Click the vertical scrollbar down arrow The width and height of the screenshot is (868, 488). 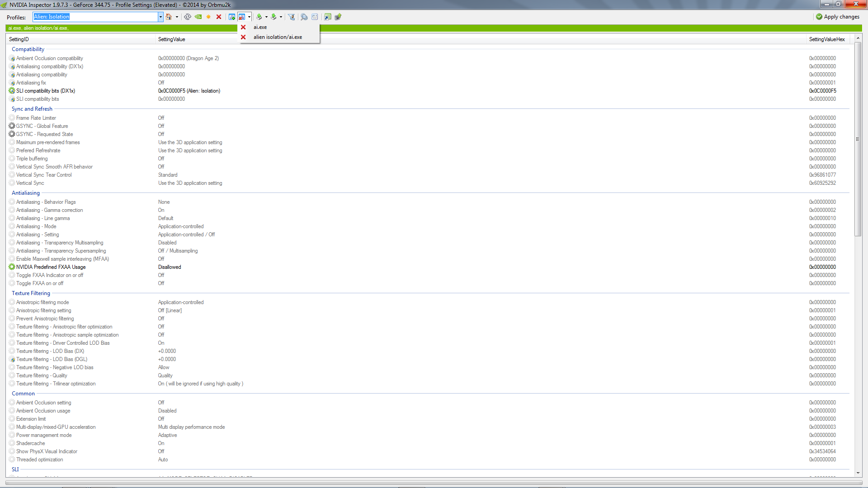pyautogui.click(x=858, y=473)
